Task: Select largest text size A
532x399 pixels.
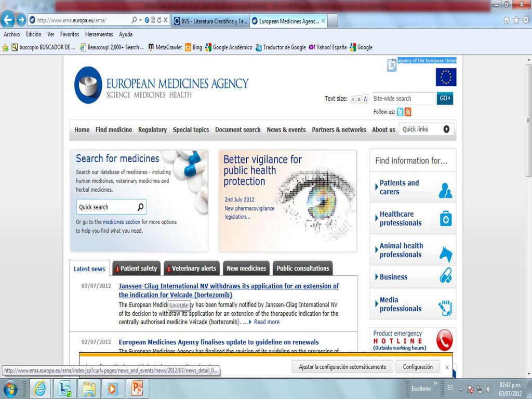Action: (365, 99)
